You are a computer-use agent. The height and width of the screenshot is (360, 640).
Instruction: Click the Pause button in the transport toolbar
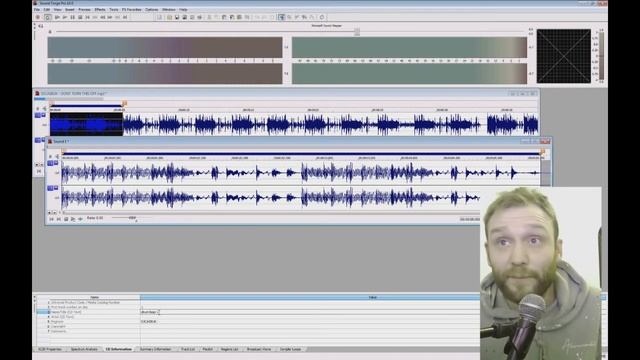tap(72, 17)
